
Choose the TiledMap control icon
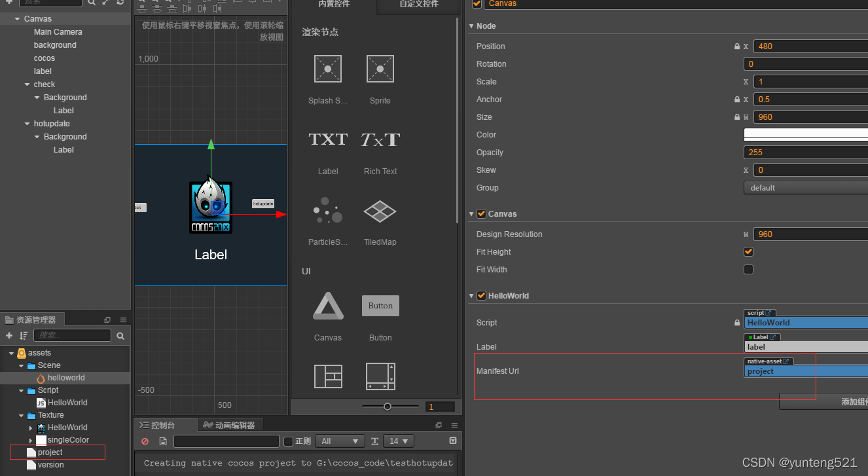click(380, 211)
